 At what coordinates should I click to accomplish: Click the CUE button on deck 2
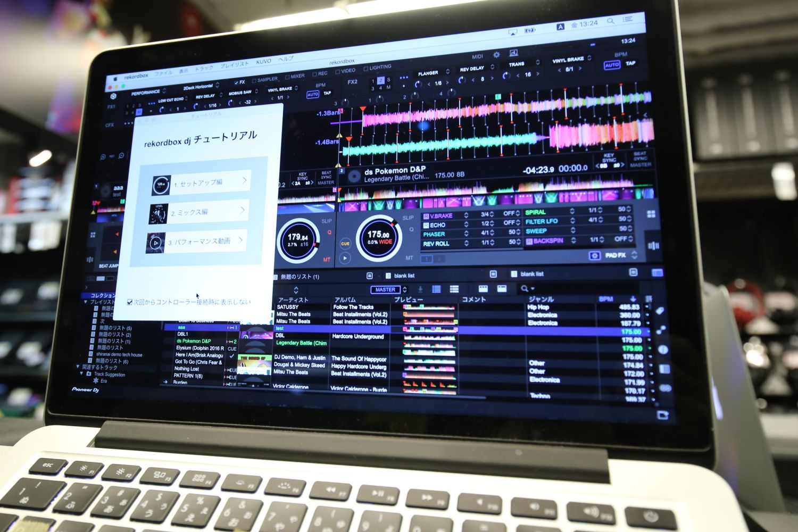coord(345,243)
